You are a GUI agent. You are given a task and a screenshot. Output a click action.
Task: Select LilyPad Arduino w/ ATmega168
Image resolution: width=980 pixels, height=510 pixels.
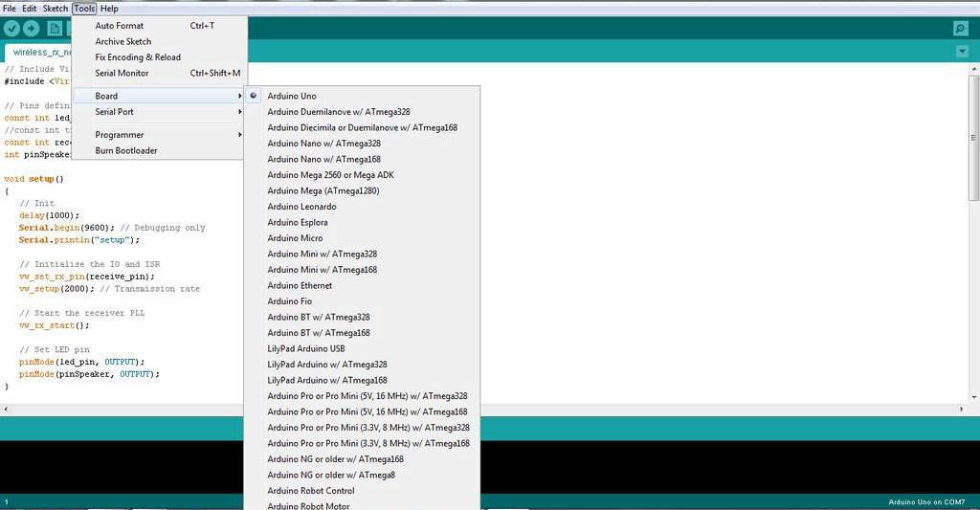(x=362, y=380)
